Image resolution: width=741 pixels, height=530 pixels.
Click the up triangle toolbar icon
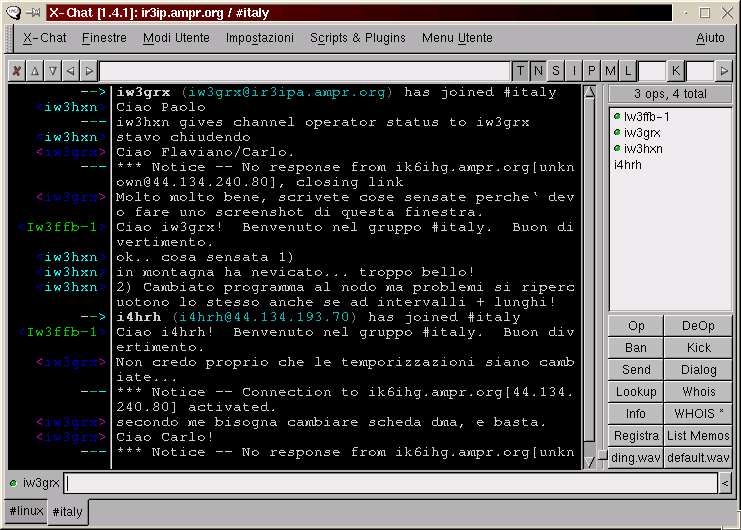point(34,71)
